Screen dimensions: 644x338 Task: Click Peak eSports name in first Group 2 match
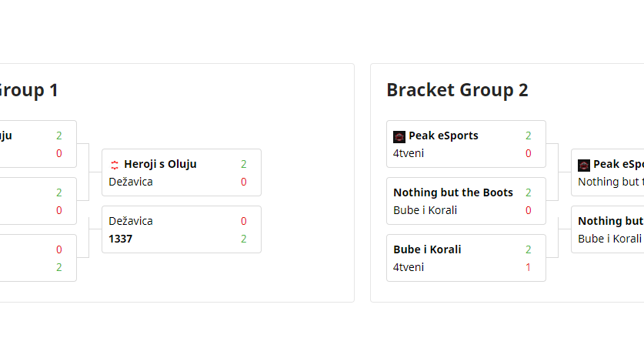[443, 136]
